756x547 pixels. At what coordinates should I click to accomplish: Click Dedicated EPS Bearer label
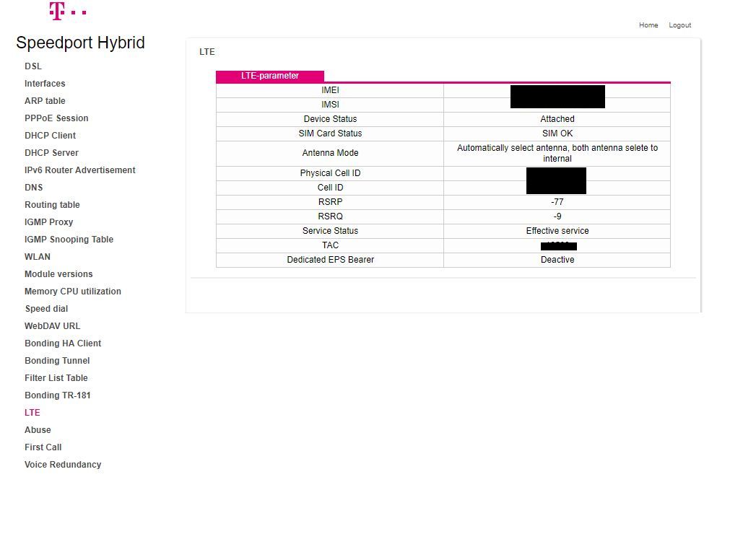tap(330, 261)
